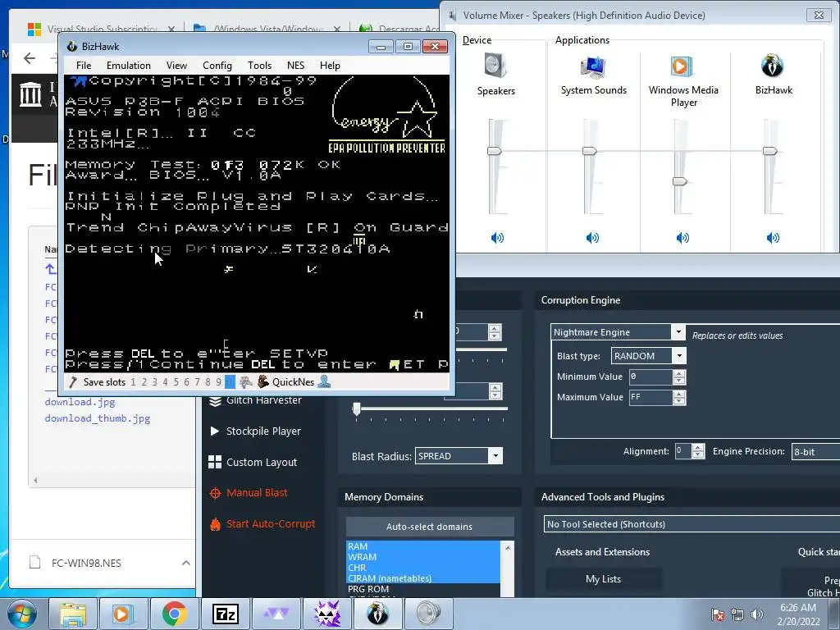Click the BizHawk penguin icon in taskbar
Image resolution: width=840 pixels, height=630 pixels.
pyautogui.click(x=377, y=614)
